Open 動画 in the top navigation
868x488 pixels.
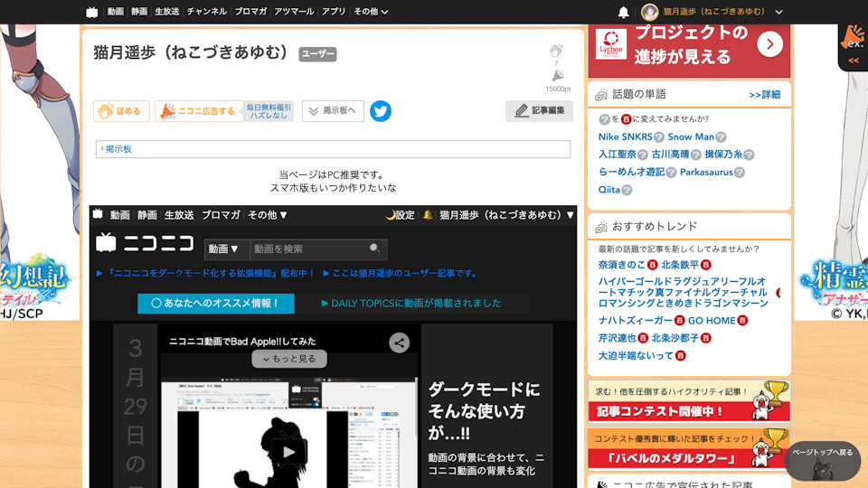(x=115, y=12)
